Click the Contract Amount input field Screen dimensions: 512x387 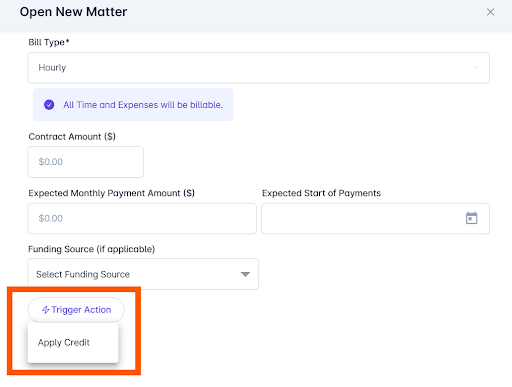click(86, 162)
